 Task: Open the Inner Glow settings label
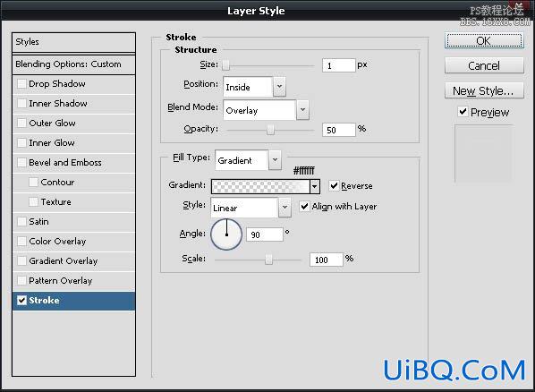52,142
